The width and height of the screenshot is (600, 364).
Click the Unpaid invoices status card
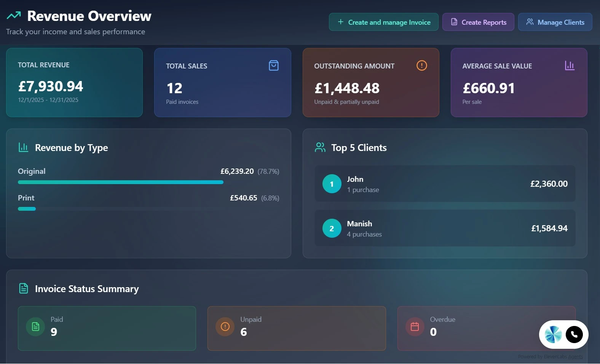point(297,328)
